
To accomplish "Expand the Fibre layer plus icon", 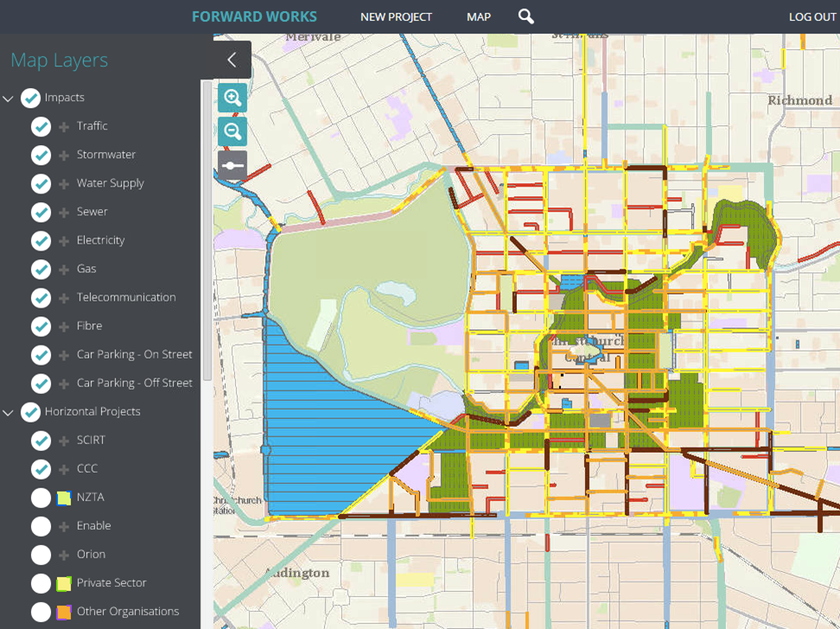I will 64,327.
